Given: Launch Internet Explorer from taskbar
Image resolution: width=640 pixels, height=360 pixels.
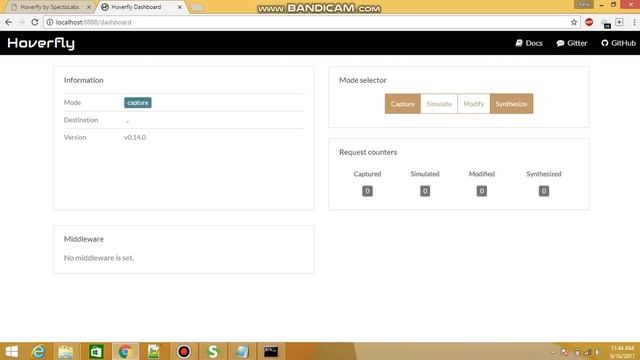Looking at the screenshot, I should 39,351.
